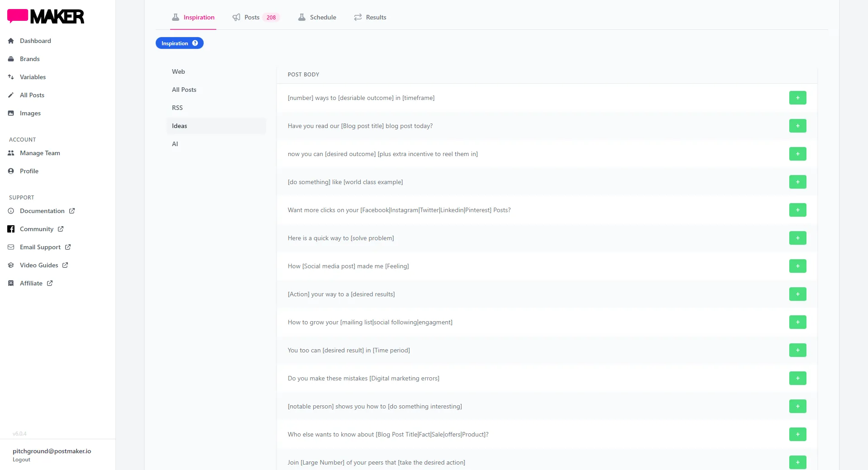Viewport: 868px width, 470px height.
Task: Click the 208 posts count badge
Action: click(x=271, y=17)
